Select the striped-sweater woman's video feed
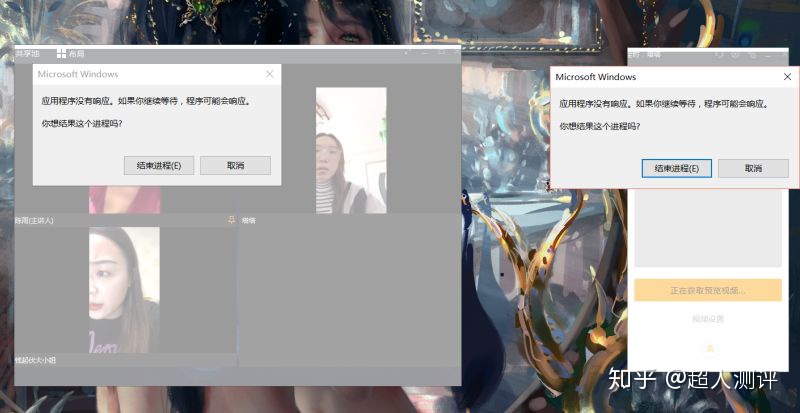Image resolution: width=800 pixels, height=413 pixels. 351,150
